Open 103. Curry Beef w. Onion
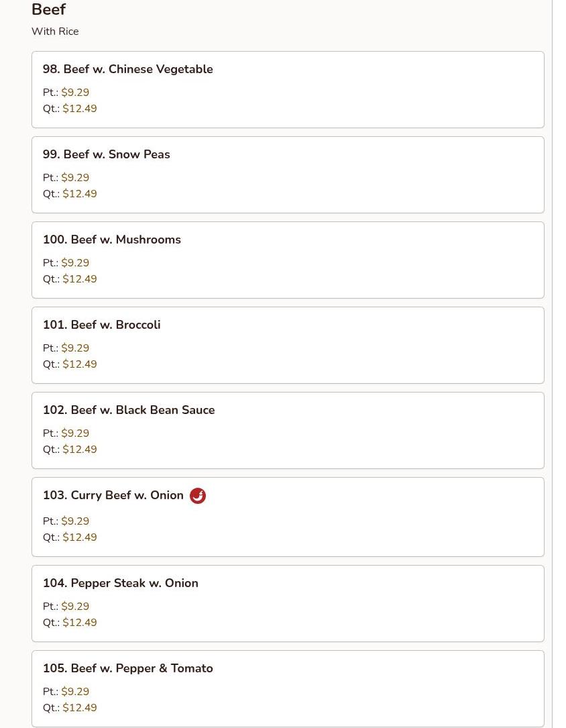The image size is (566, 728). pos(288,517)
